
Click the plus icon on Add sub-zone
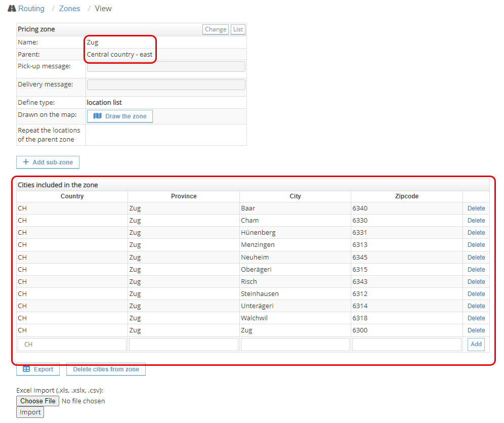tap(26, 162)
